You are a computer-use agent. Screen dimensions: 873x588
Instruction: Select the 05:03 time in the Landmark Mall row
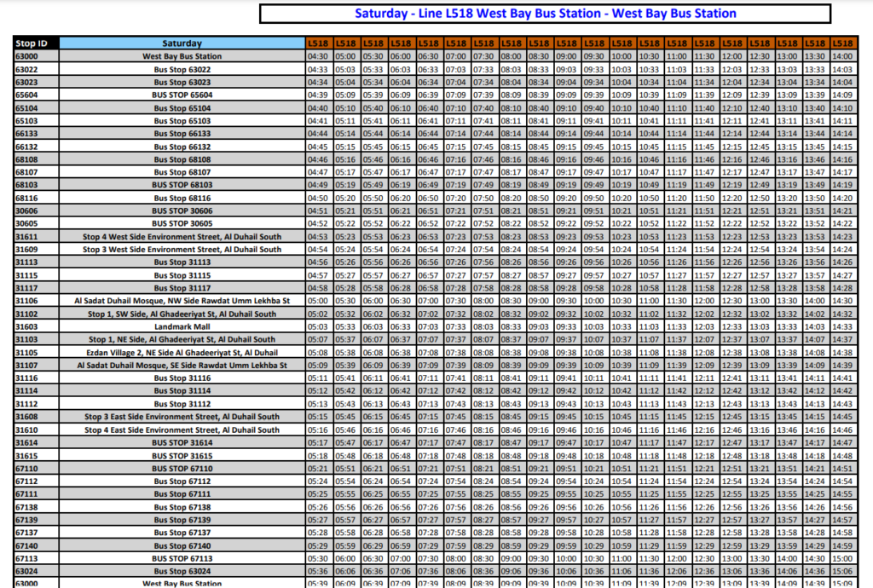318,326
